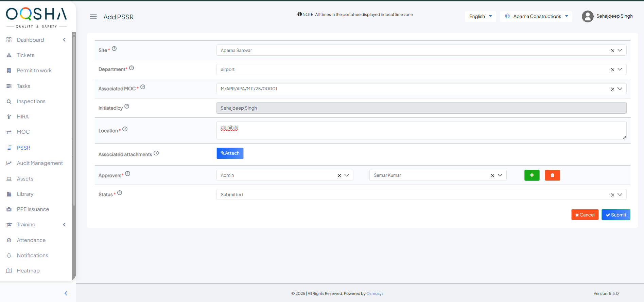The width and height of the screenshot is (644, 302).
Task: Open the English language dropdown
Action: tap(480, 16)
